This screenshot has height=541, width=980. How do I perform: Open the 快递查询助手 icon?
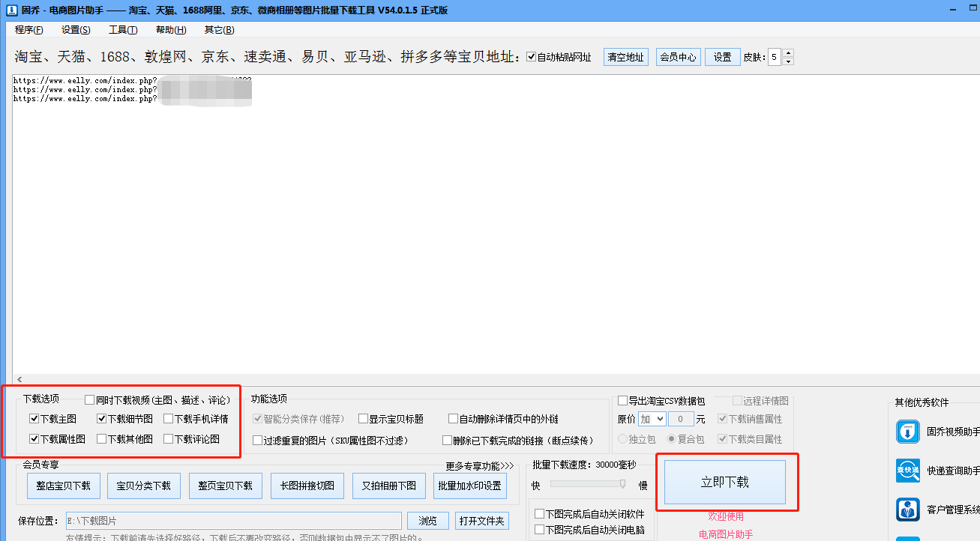[x=908, y=471]
